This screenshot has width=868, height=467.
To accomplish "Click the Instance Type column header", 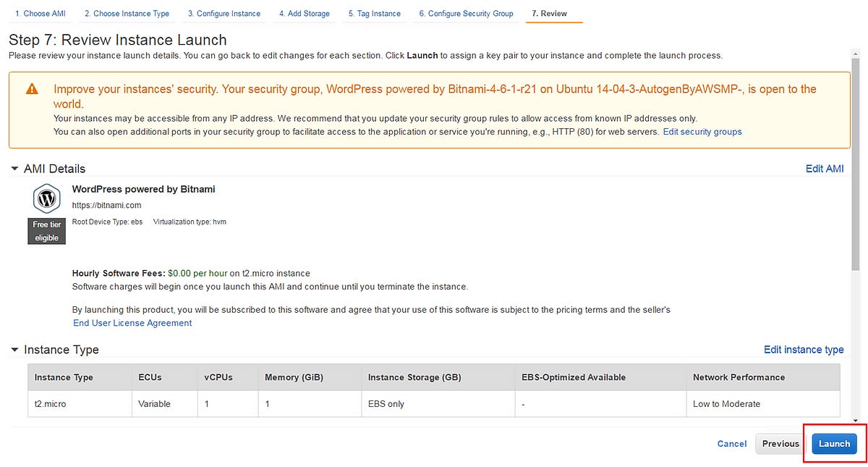I will tap(80, 377).
